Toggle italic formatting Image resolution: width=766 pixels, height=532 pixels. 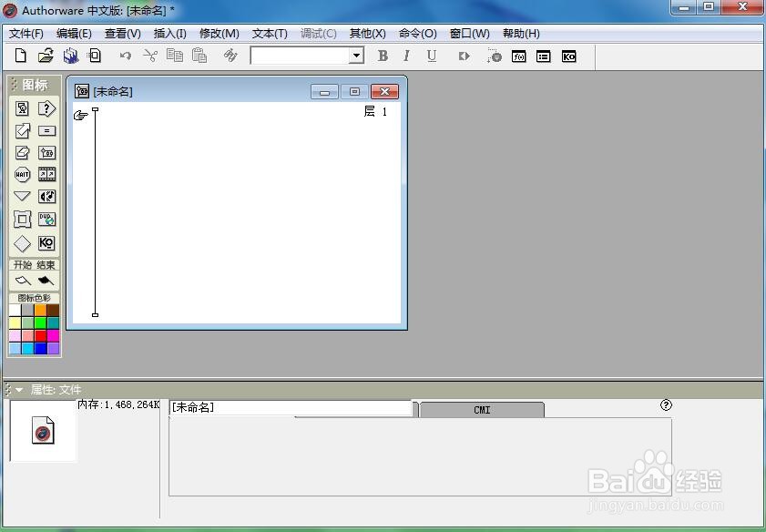tap(406, 56)
